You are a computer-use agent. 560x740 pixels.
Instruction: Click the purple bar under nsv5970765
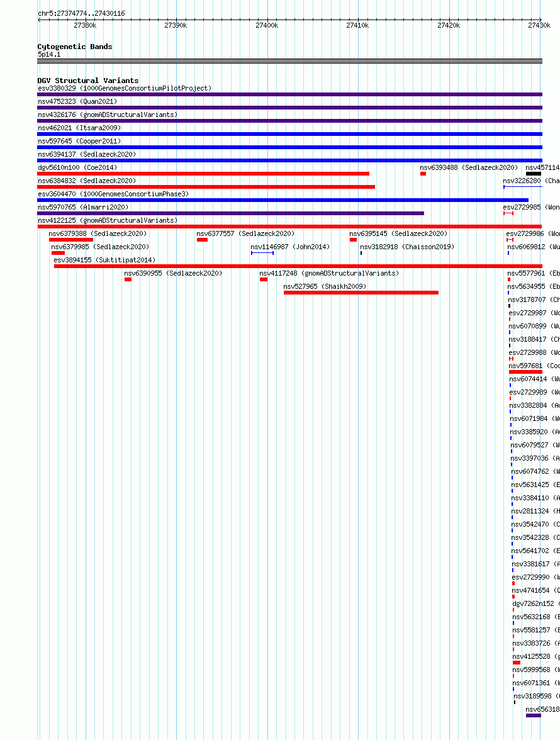tap(231, 213)
